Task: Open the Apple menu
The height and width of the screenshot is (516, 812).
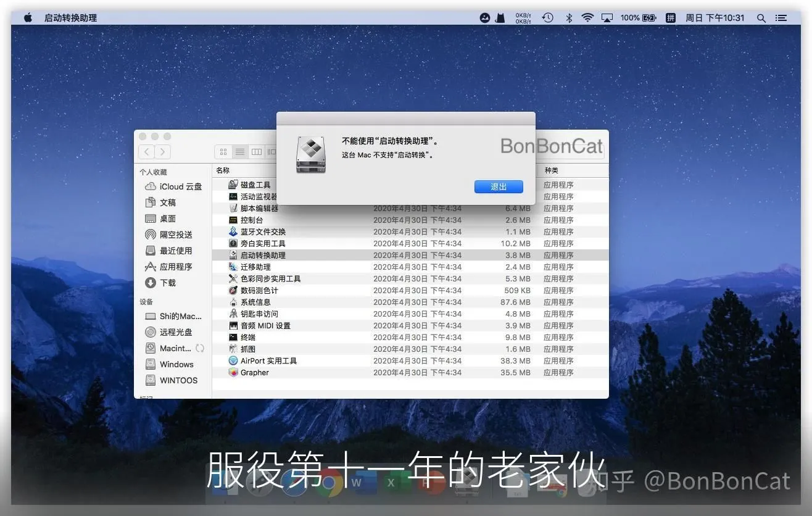Action: click(28, 18)
